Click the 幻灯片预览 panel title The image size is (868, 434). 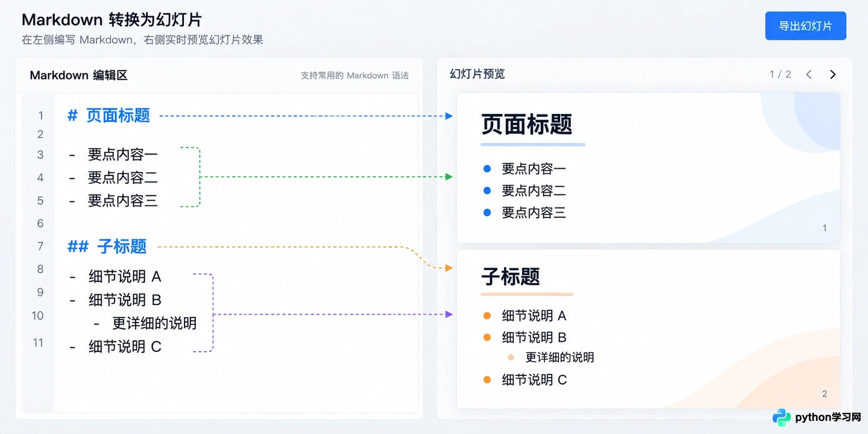(477, 74)
